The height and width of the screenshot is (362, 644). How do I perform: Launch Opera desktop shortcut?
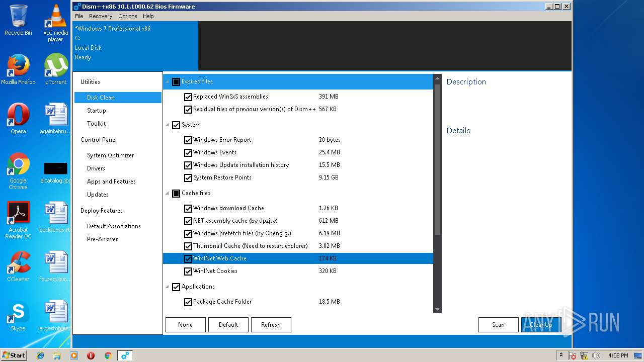pyautogui.click(x=18, y=119)
